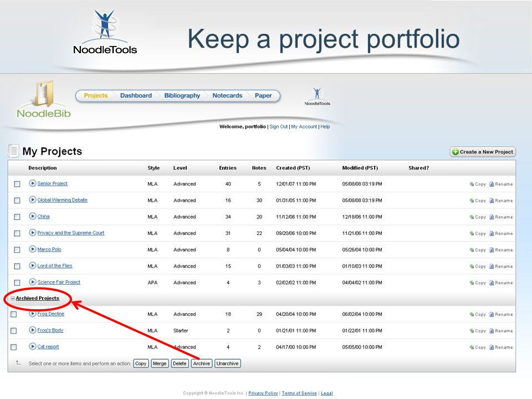The image size is (532, 399).
Task: Click the Description column header
Action: point(43,168)
